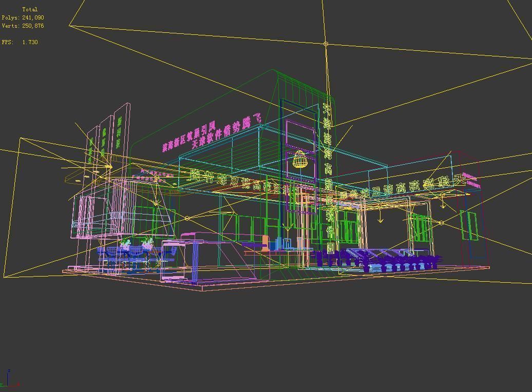The width and height of the screenshot is (532, 392).
Task: Click the XYZ axis tripod gizmo
Action: pyautogui.click(x=9, y=379)
